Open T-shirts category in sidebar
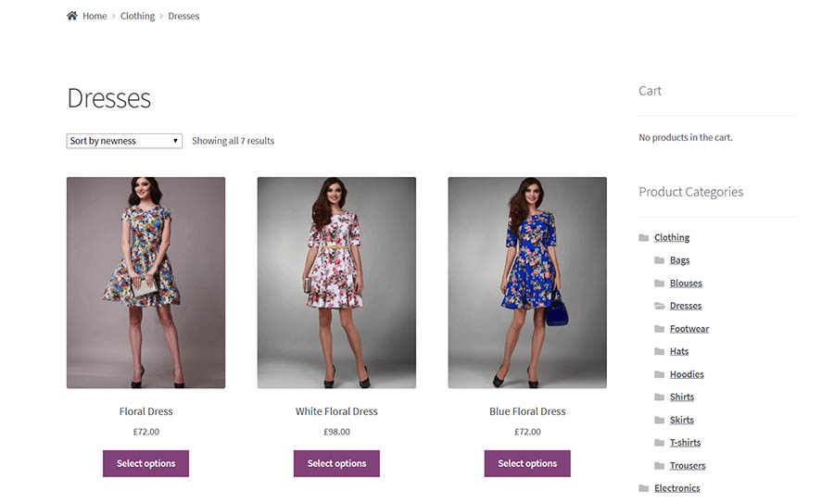Screen dimensions: 834x504 (685, 443)
